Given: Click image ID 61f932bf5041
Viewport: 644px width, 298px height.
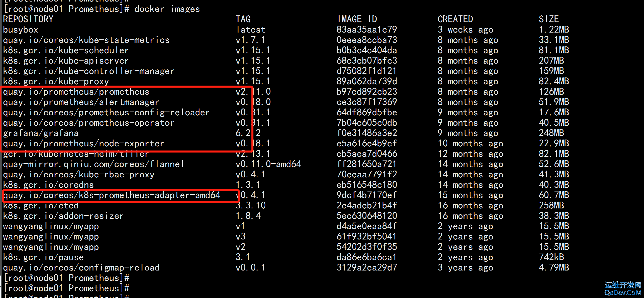Looking at the screenshot, I should tap(367, 236).
